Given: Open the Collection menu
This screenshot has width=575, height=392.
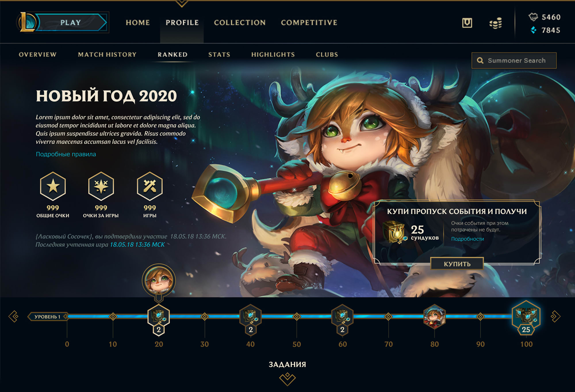Looking at the screenshot, I should pyautogui.click(x=240, y=22).
